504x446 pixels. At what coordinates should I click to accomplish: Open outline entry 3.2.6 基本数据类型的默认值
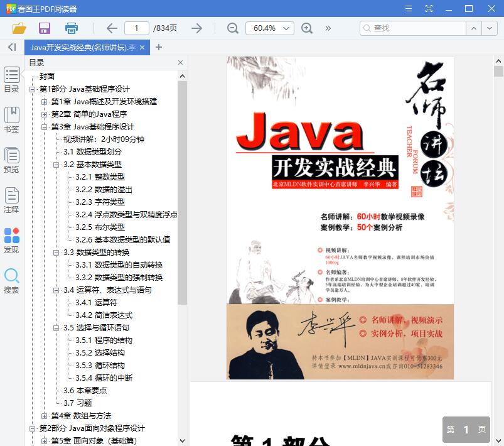pos(123,240)
